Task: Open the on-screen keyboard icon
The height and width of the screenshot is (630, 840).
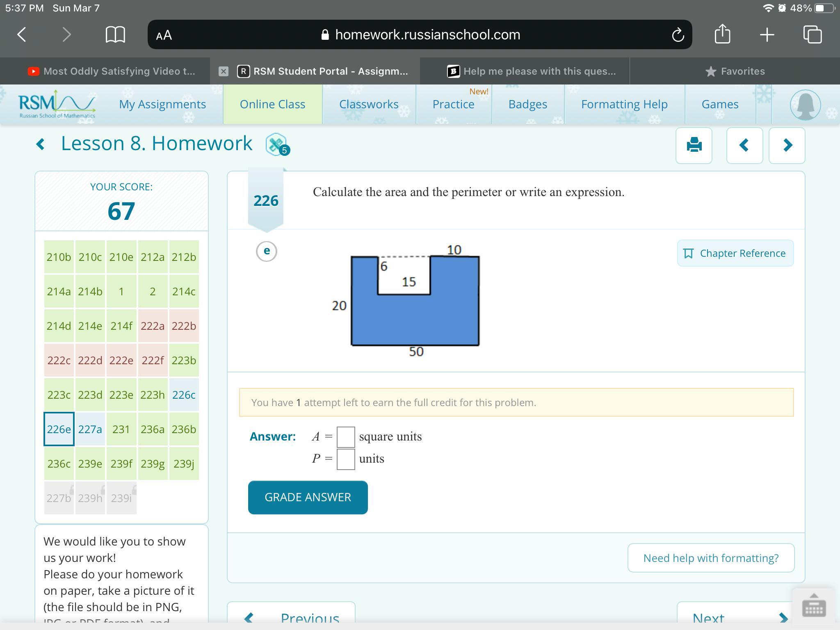Action: 813,606
